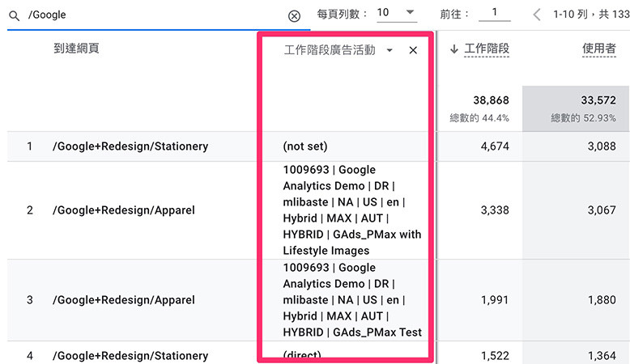Go to the previous page arrow
The image size is (630, 364).
point(537,15)
